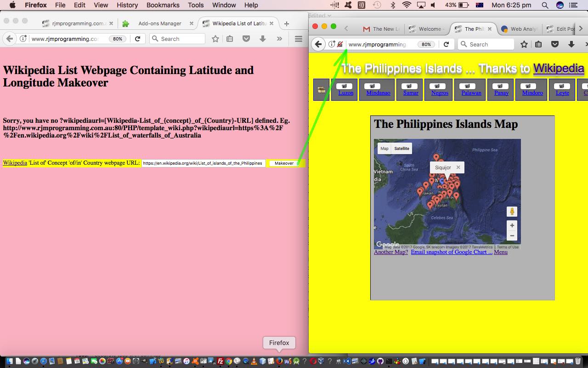Screen dimensions: 588x368
Task: Open Siri from the menu bar
Action: [560, 5]
